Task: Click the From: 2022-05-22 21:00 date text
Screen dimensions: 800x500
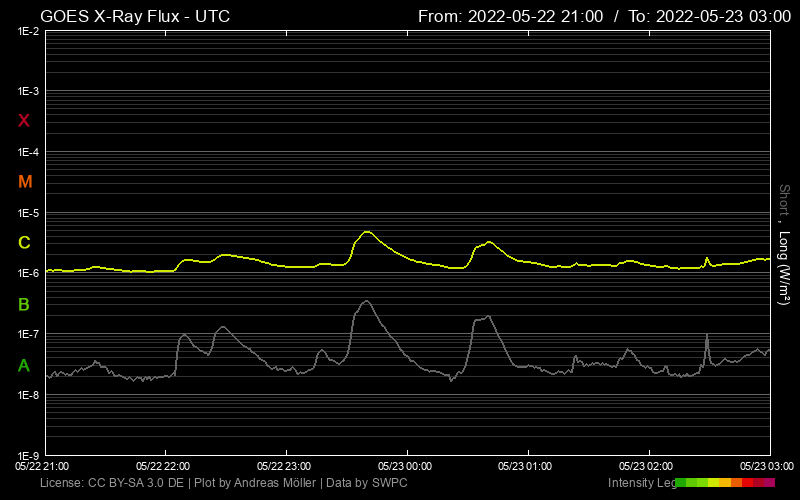Action: (511, 16)
